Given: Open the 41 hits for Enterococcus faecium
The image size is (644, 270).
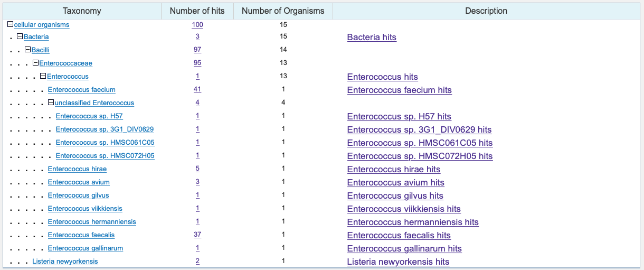Looking at the screenshot, I should click(197, 89).
